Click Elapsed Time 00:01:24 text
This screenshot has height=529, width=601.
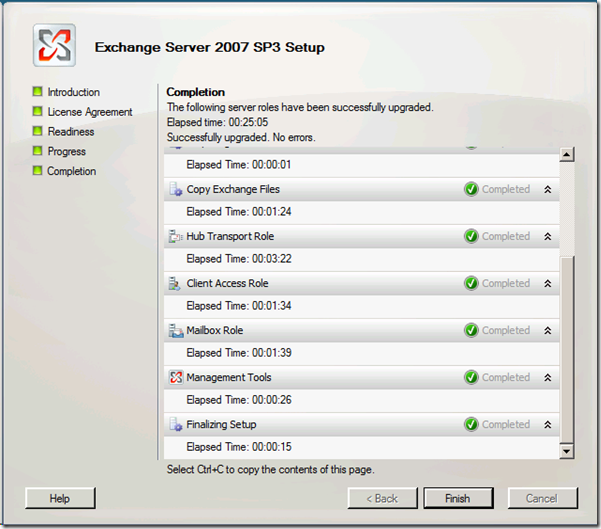click(239, 212)
